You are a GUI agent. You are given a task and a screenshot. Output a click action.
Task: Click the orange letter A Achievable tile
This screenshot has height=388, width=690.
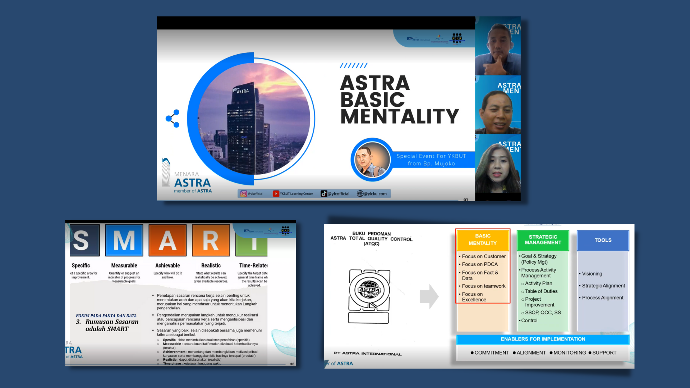point(167,241)
